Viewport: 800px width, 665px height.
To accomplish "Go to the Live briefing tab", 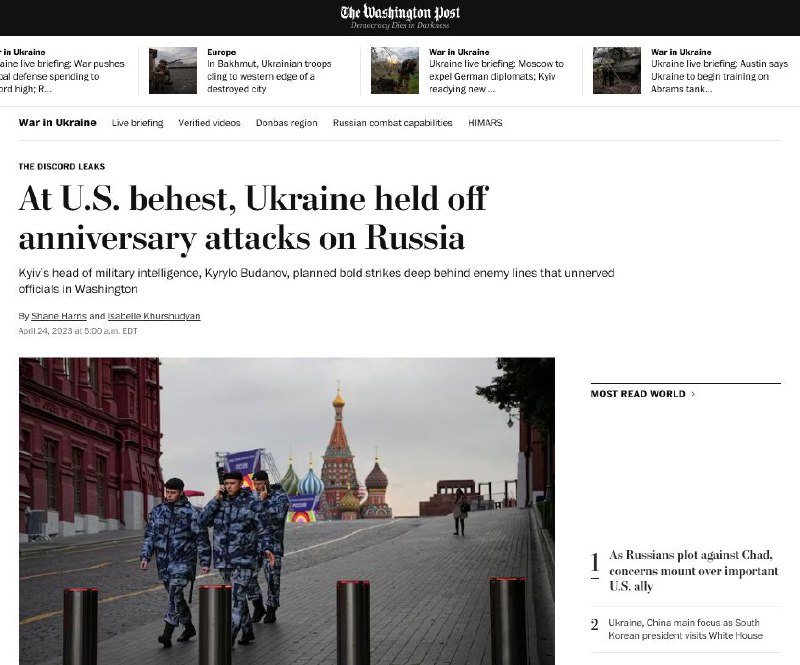I will coord(137,123).
